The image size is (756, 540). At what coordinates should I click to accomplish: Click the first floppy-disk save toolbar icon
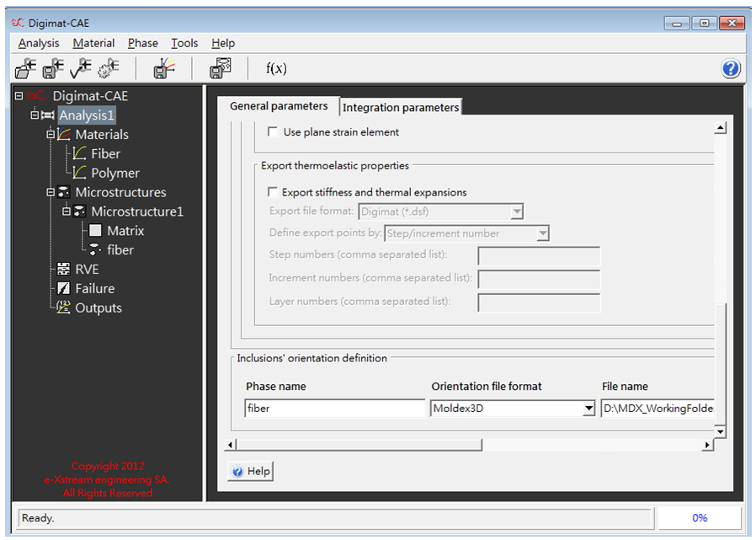pyautogui.click(x=53, y=68)
